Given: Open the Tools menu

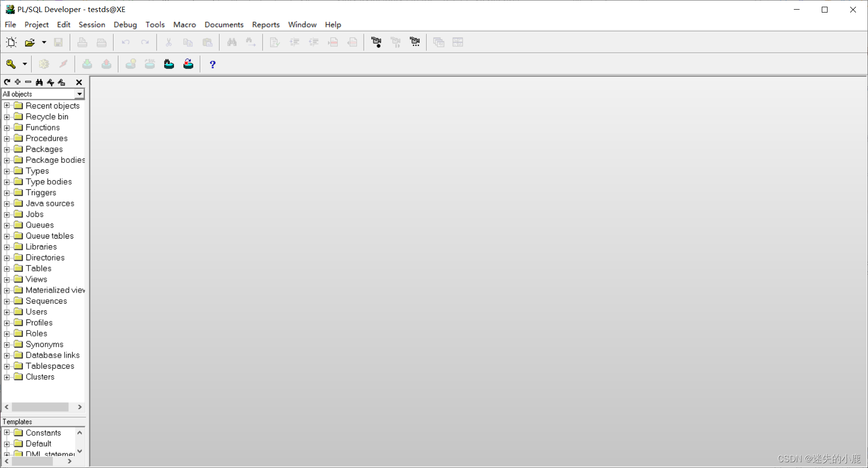Looking at the screenshot, I should [155, 25].
